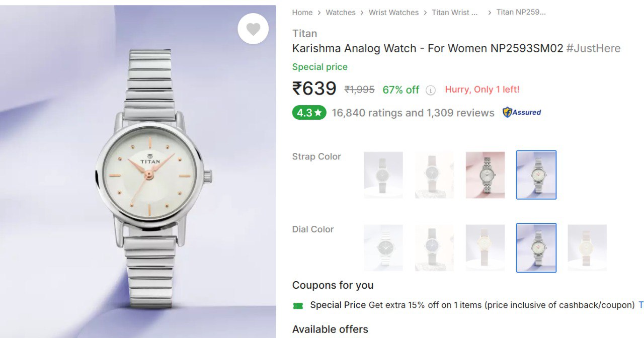Click the Flipkart Assured badge
This screenshot has width=644, height=338.
tap(522, 113)
